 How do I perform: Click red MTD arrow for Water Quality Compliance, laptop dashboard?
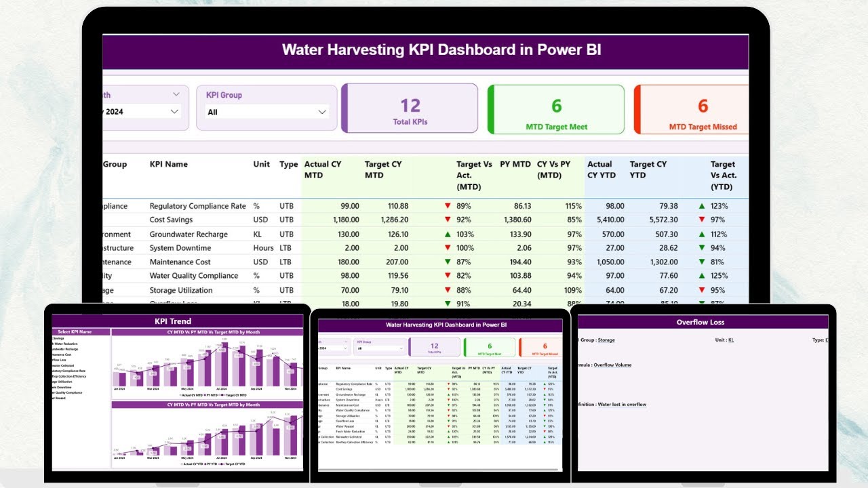(x=448, y=276)
